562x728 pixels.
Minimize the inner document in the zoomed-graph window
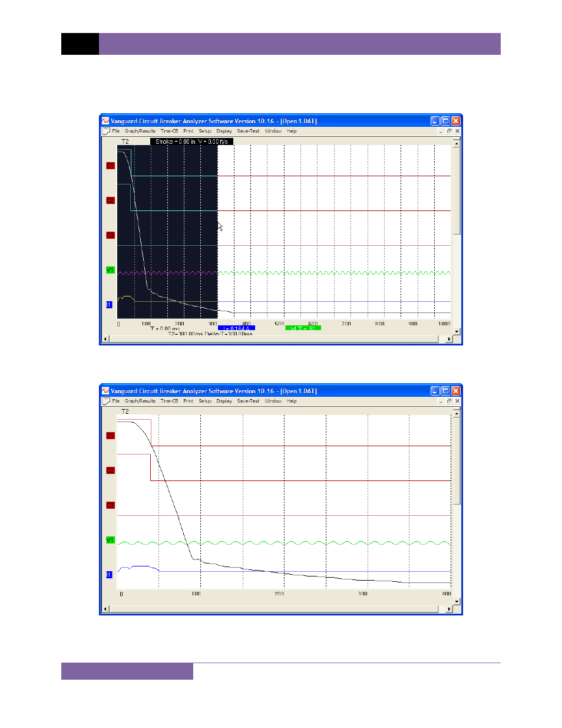441,401
